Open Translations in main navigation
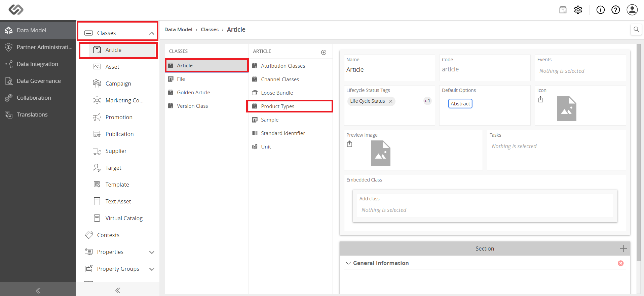The image size is (644, 296). pos(38,114)
